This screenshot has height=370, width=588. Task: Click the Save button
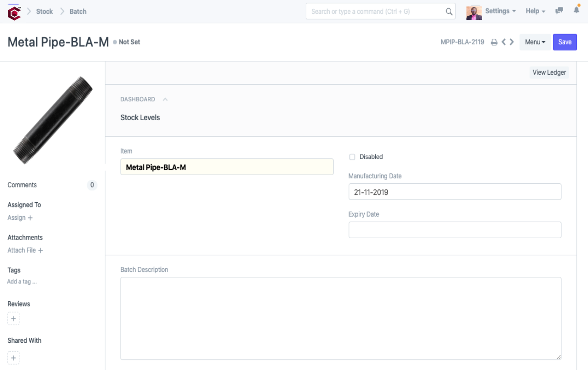point(565,42)
